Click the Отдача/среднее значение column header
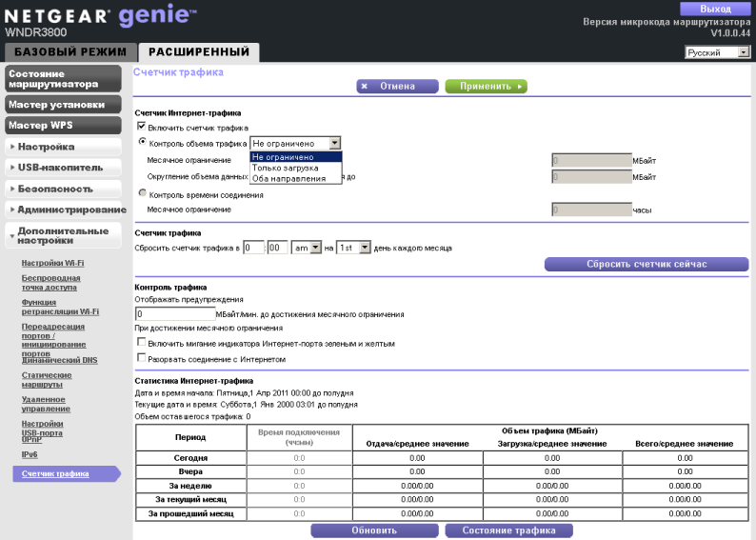Image resolution: width=756 pixels, height=540 pixels. (x=418, y=444)
